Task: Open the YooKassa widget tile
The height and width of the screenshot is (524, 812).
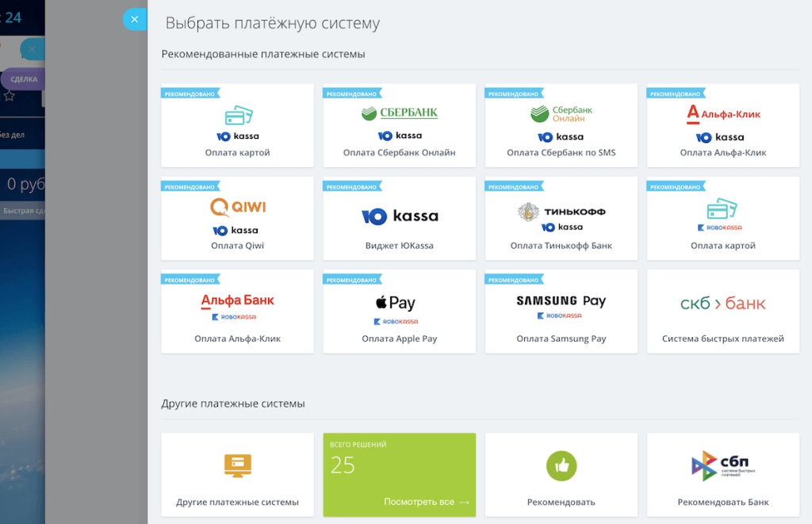Action: coord(399,219)
